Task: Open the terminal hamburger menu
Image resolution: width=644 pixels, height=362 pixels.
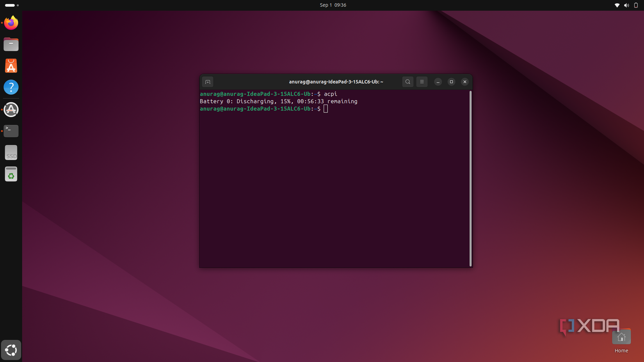Action: 422,82
